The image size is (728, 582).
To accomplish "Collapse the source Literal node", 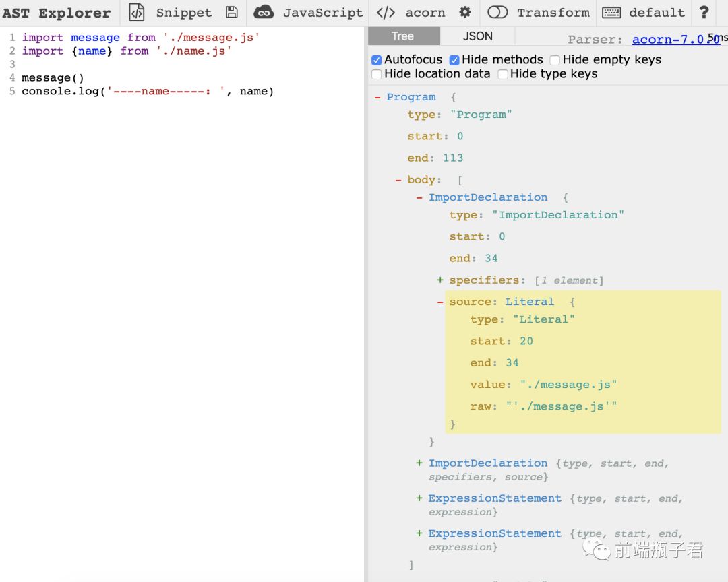I will point(440,302).
